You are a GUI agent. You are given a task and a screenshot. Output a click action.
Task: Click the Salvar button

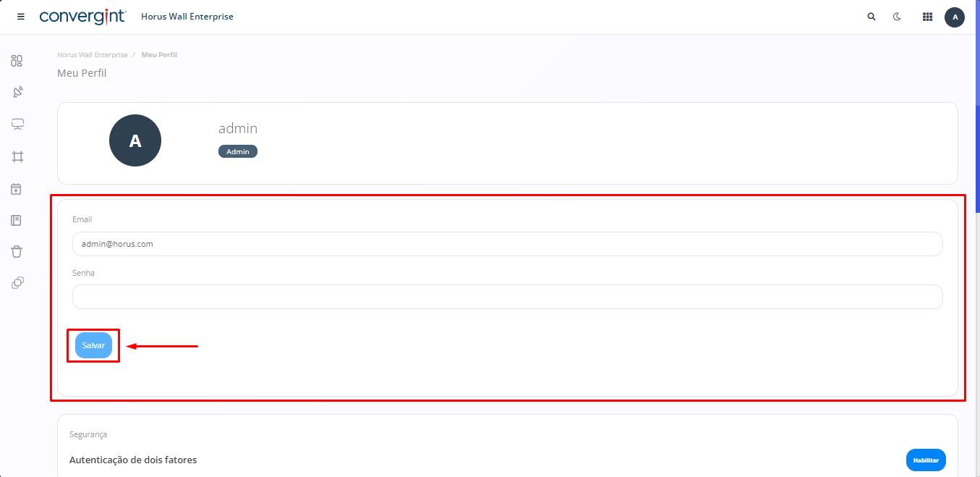[x=93, y=346]
